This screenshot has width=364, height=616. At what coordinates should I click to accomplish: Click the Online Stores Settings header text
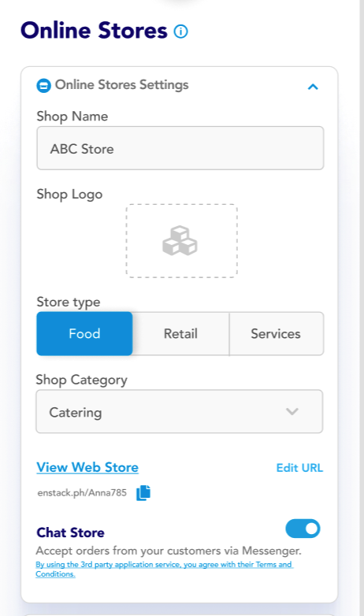point(122,85)
